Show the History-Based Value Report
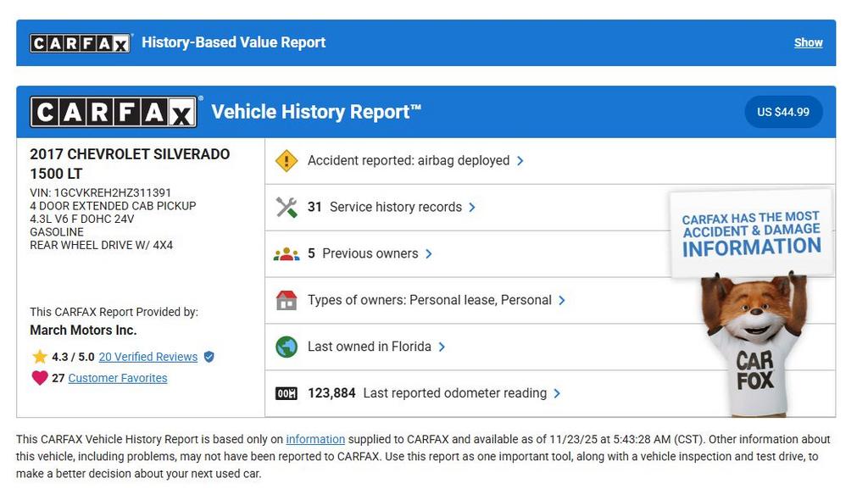This screenshot has height=489, width=868. coord(808,42)
